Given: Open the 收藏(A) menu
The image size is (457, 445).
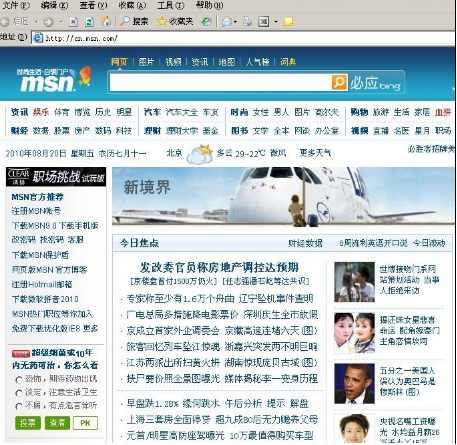Looking at the screenshot, I should pos(132,5).
